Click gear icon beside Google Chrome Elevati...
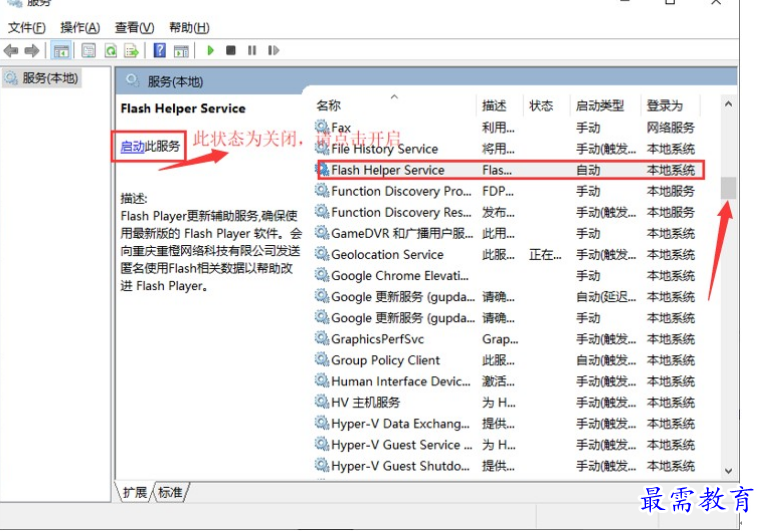The height and width of the screenshot is (531, 762). 322,274
